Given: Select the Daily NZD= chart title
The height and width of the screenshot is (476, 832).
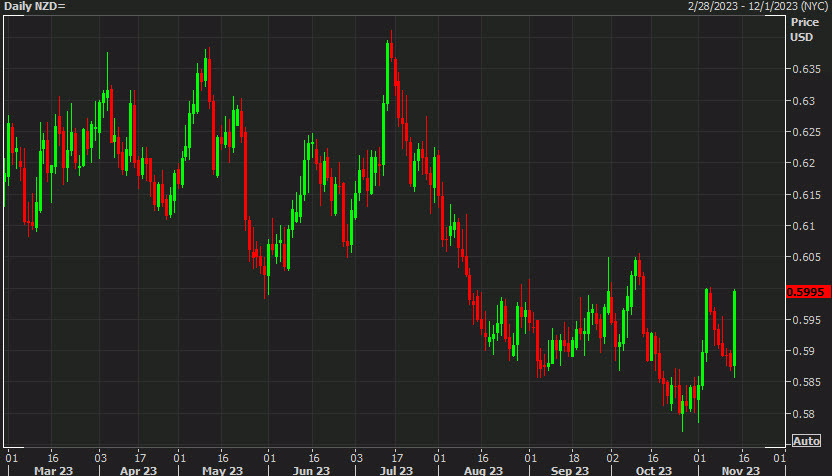Looking at the screenshot, I should pyautogui.click(x=34, y=6).
